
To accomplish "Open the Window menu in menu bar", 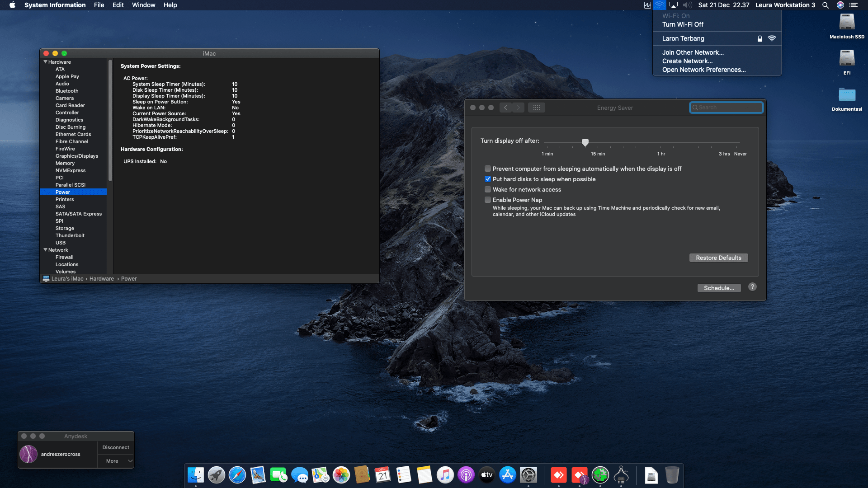I will coord(143,5).
